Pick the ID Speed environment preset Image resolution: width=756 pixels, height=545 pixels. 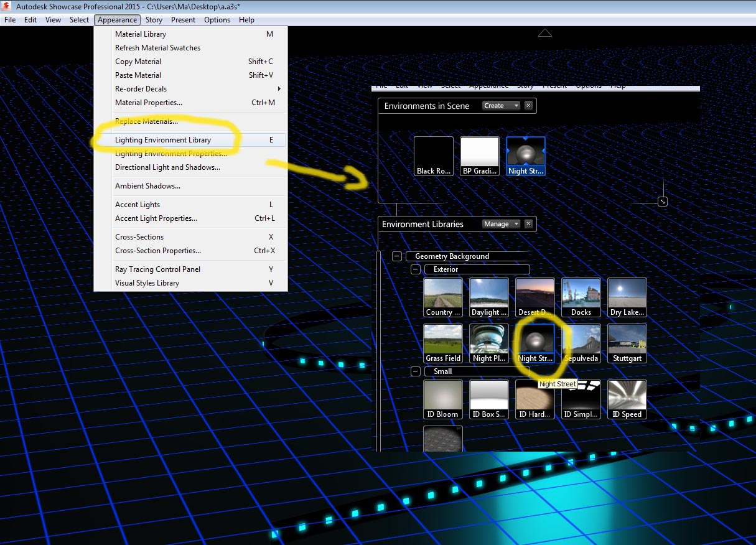(627, 398)
